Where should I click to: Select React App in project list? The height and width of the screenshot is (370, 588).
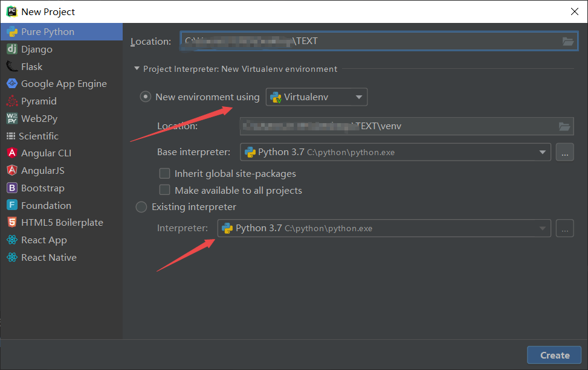(x=62, y=240)
